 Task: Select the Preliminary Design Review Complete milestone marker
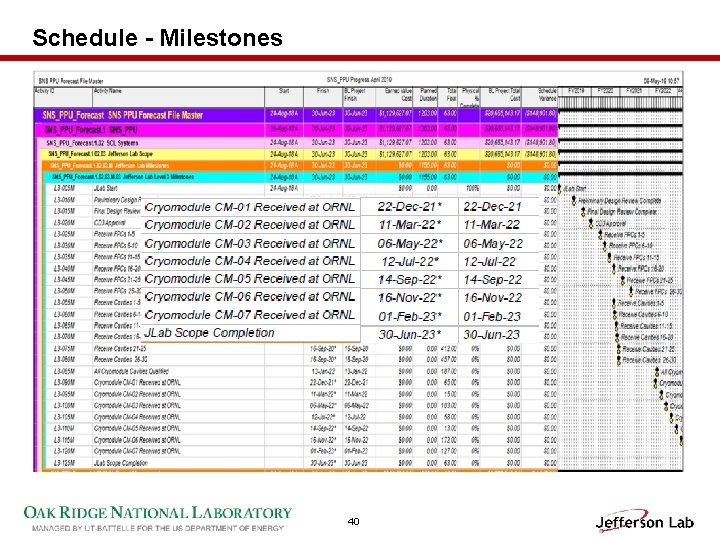click(574, 201)
